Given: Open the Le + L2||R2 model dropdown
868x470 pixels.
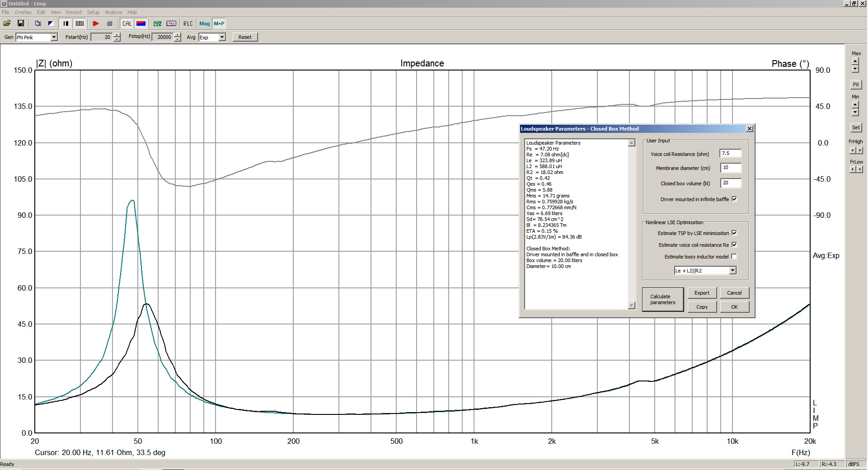Looking at the screenshot, I should click(x=732, y=271).
